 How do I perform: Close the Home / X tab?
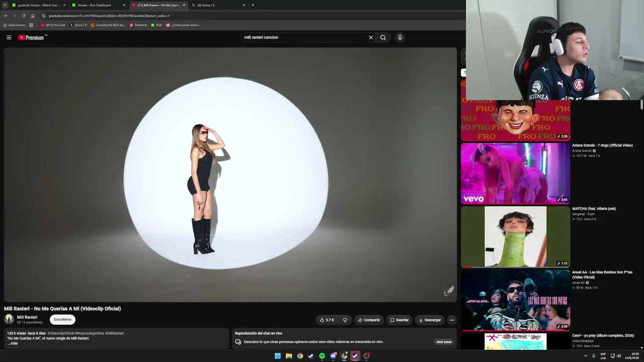(244, 5)
